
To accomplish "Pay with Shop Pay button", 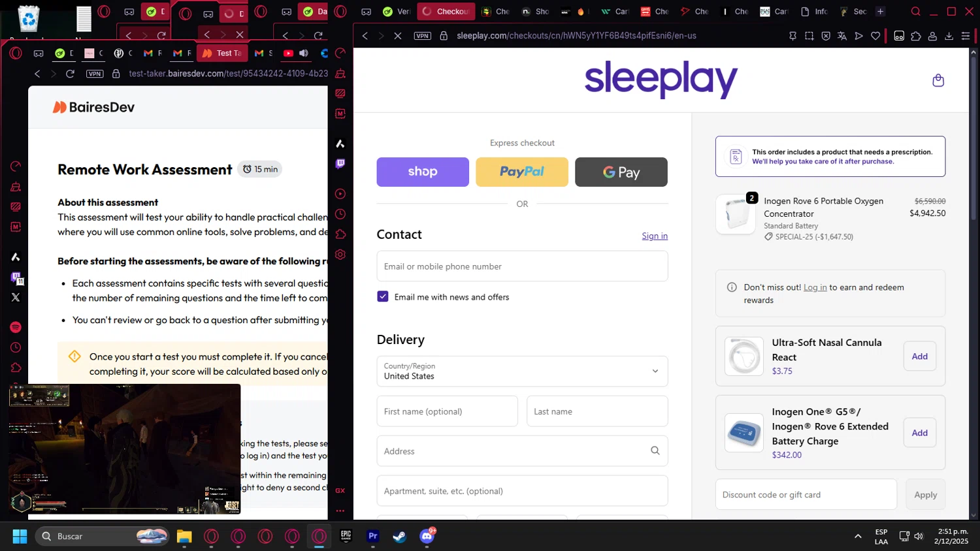I will 423,172.
